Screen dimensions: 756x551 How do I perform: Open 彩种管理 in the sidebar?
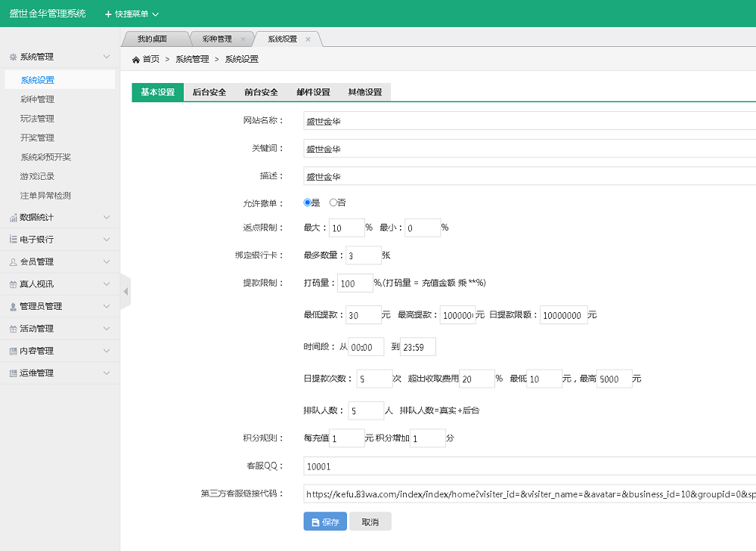pyautogui.click(x=37, y=99)
